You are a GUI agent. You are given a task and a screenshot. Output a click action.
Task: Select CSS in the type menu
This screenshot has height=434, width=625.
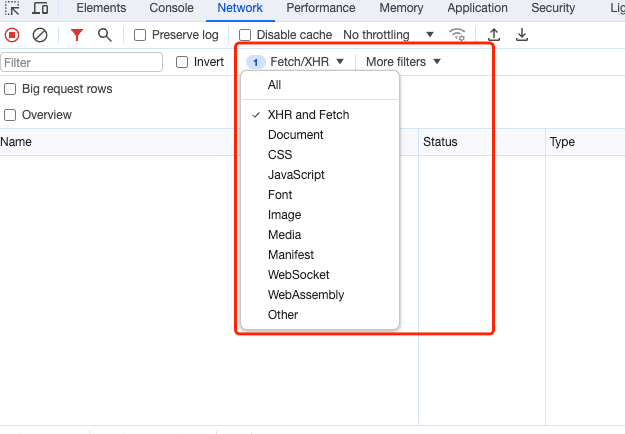click(x=320, y=155)
